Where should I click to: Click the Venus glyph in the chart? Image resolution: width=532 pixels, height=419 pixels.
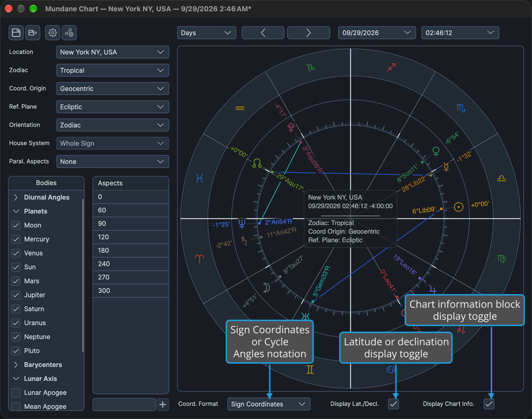pos(436,151)
